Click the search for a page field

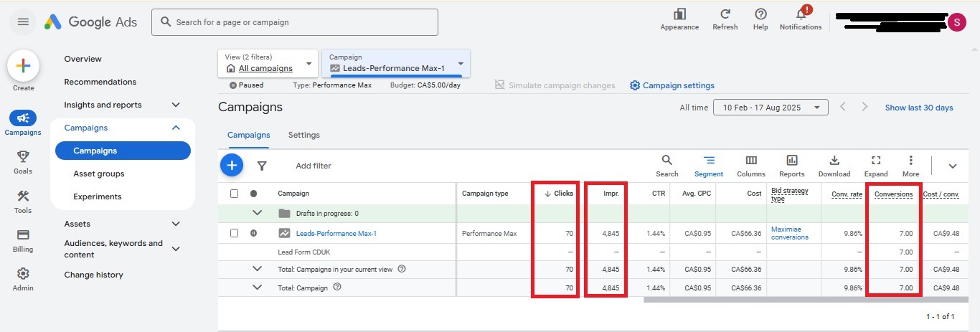294,22
